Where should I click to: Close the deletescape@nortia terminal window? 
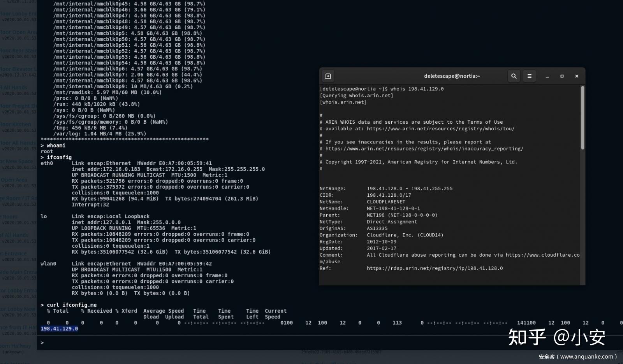click(x=577, y=76)
